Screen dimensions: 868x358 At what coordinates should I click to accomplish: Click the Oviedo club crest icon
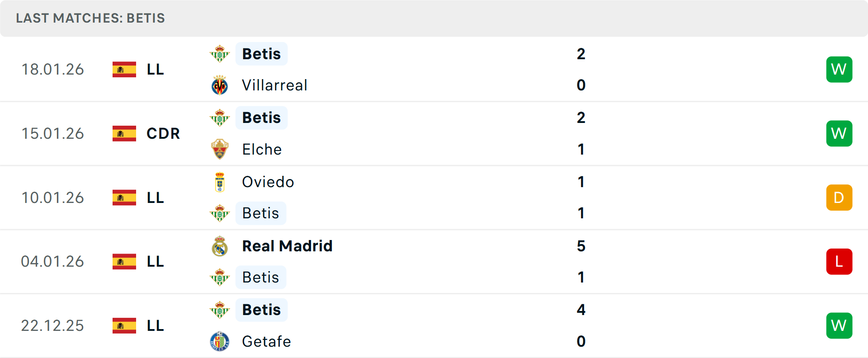pos(220,182)
